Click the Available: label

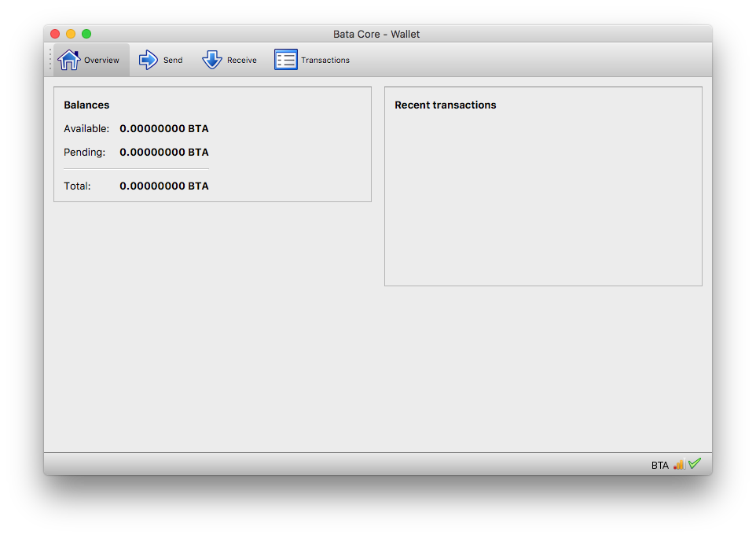86,129
